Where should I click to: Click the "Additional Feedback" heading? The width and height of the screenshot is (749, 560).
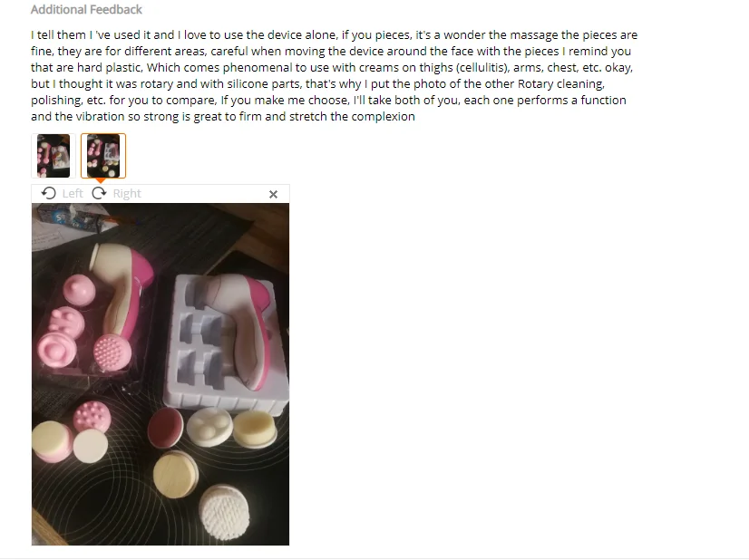coord(86,10)
